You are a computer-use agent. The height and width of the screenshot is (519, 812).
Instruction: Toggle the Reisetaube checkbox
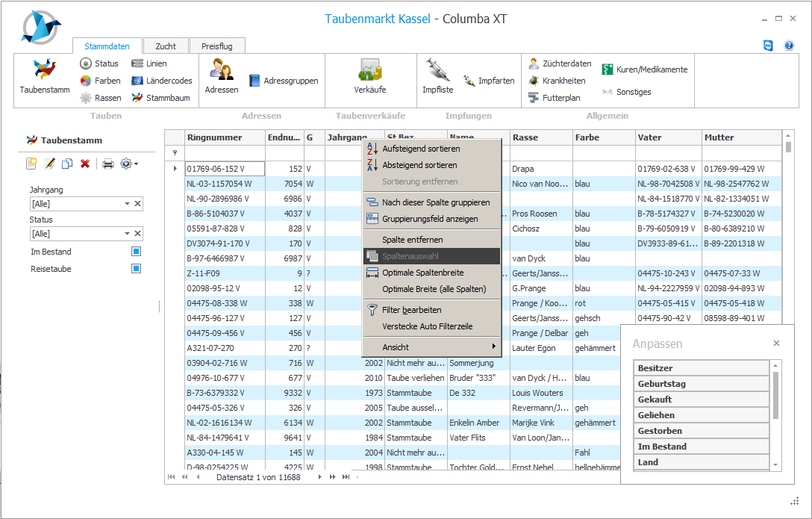click(136, 269)
